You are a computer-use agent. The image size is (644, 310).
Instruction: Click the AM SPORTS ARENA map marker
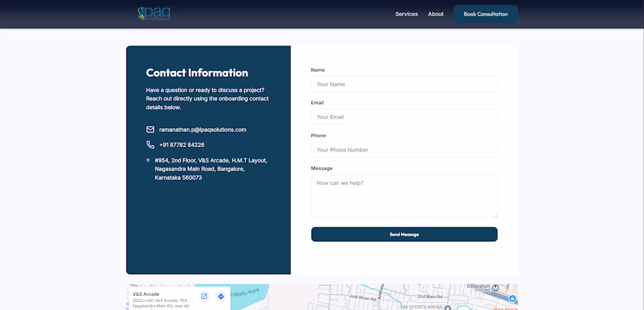click(x=448, y=308)
